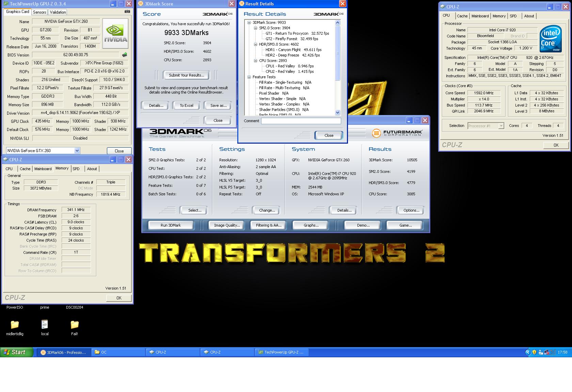Launch the Game... button
This screenshot has width=572, height=392.
pyautogui.click(x=405, y=225)
